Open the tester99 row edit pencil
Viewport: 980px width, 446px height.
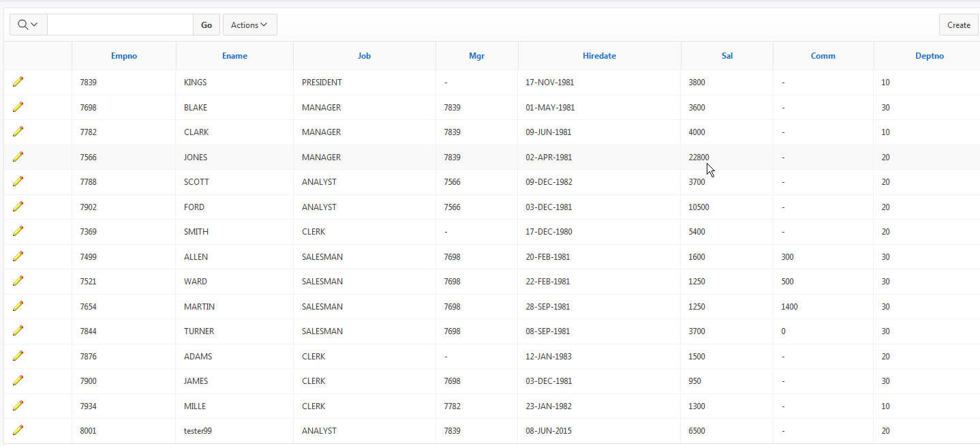point(18,430)
